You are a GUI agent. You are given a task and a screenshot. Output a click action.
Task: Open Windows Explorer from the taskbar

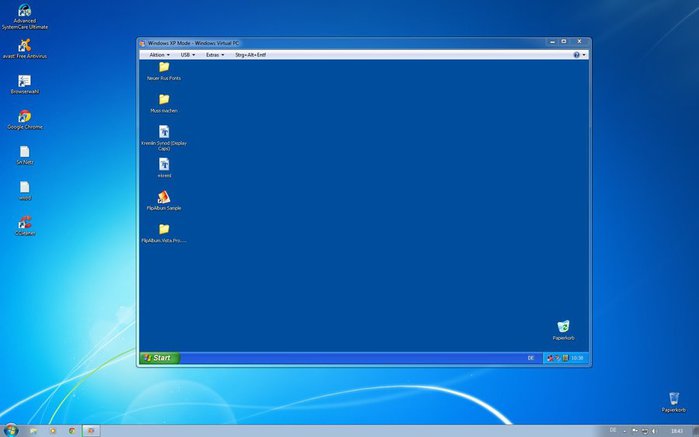pos(33,431)
